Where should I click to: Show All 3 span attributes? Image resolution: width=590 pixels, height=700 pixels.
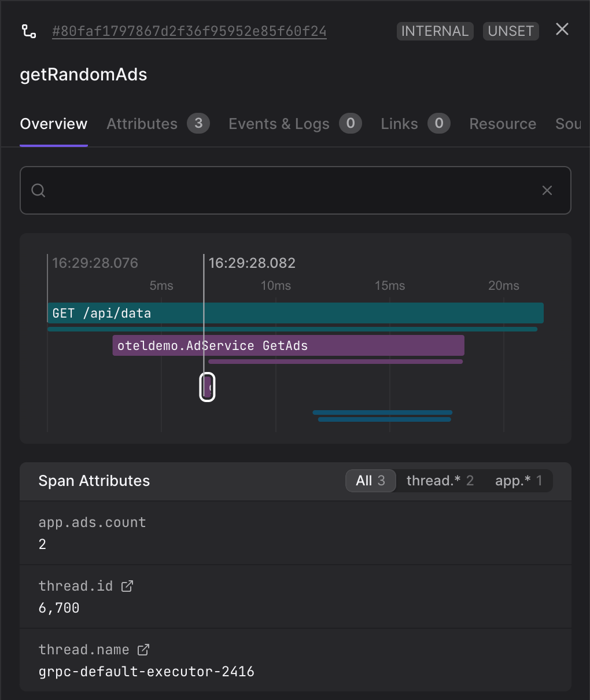pos(370,481)
